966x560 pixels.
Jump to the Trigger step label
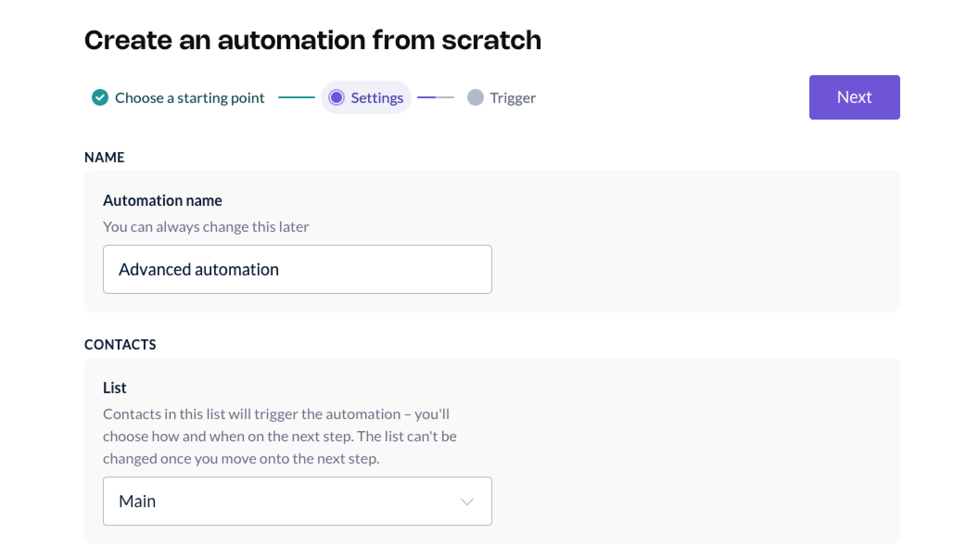click(513, 98)
